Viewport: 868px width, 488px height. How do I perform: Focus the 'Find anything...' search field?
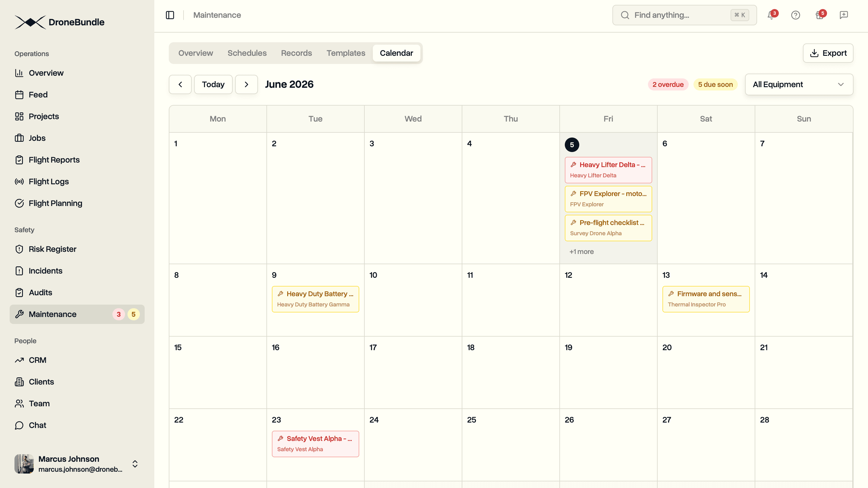click(684, 15)
